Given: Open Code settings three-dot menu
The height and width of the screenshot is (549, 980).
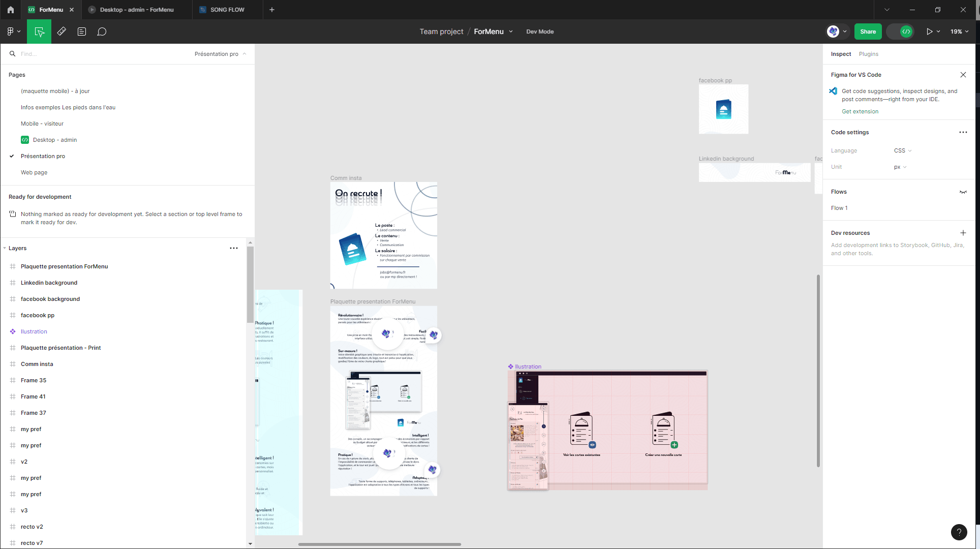Looking at the screenshot, I should (x=963, y=132).
